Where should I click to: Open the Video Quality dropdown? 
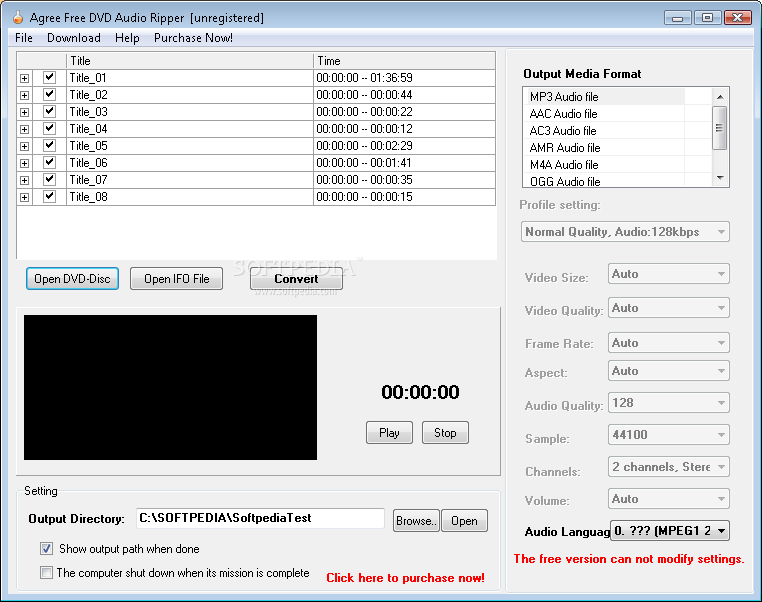[x=668, y=308]
